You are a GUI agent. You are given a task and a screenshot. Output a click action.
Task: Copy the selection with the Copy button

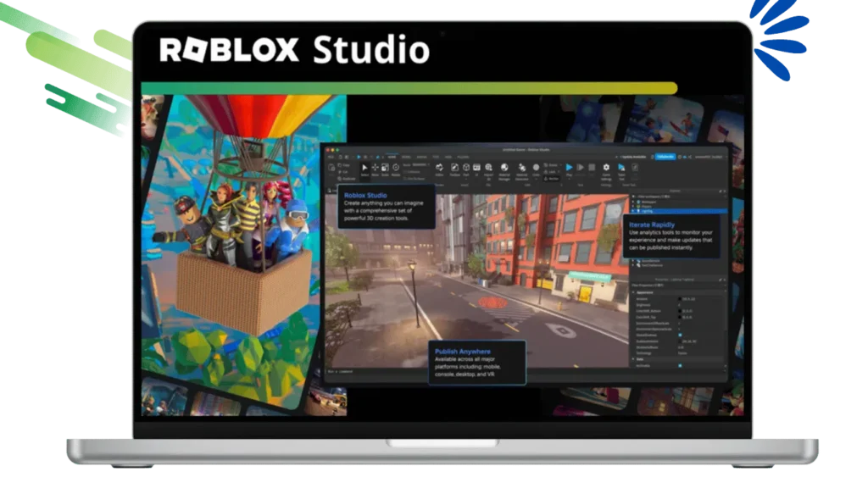(344, 165)
